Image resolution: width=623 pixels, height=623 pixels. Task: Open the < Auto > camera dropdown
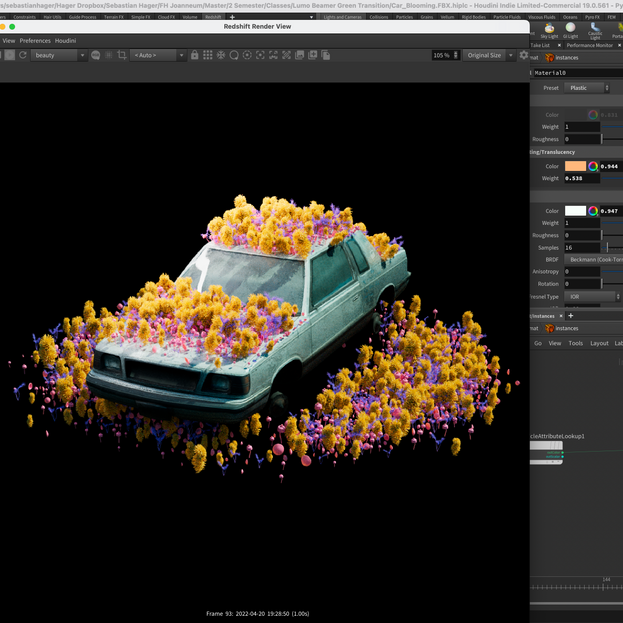(158, 55)
